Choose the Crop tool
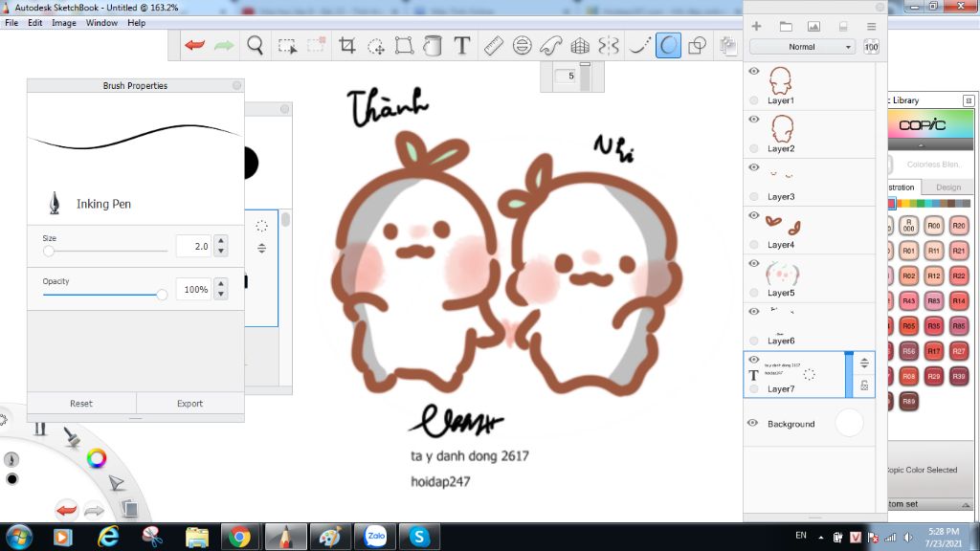 point(346,45)
